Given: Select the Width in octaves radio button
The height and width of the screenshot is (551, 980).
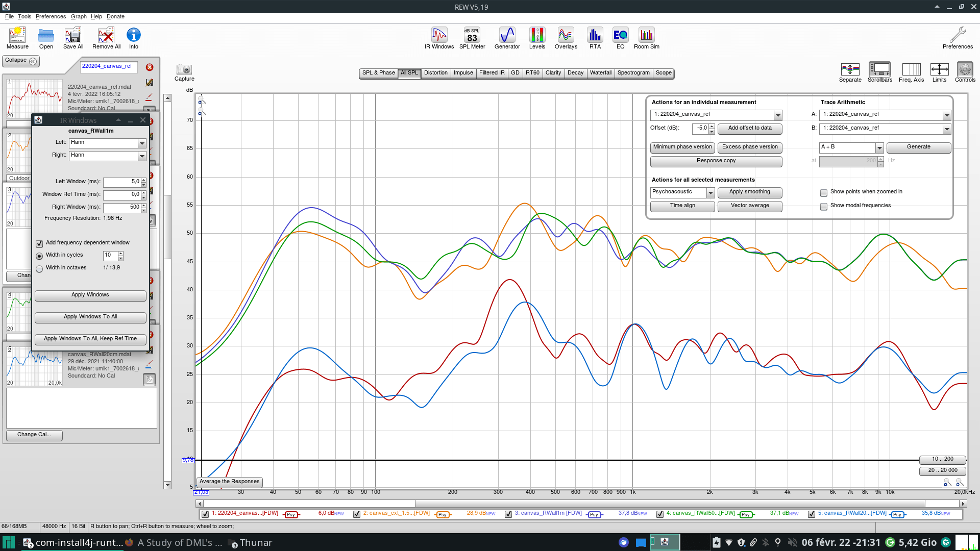Looking at the screenshot, I should [39, 268].
